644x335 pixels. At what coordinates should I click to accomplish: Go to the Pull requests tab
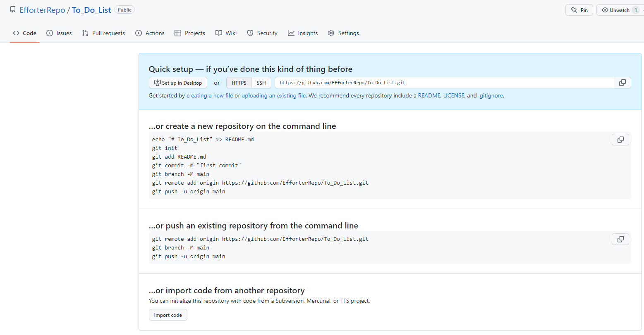click(103, 33)
